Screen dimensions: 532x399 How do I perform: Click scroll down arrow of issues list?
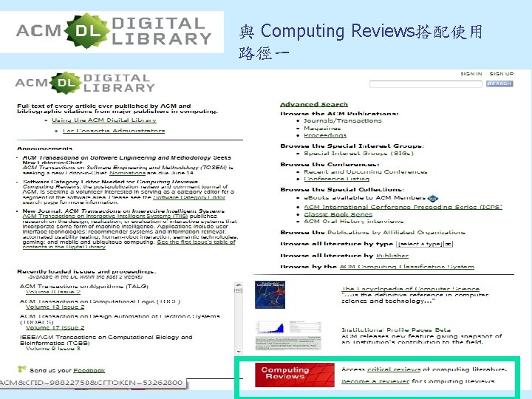click(239, 352)
